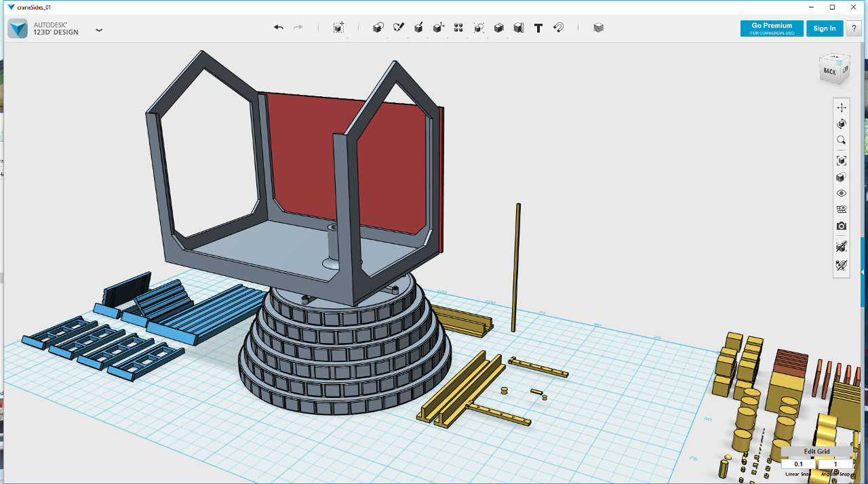Undo the last action
The image size is (868, 484).
279,28
